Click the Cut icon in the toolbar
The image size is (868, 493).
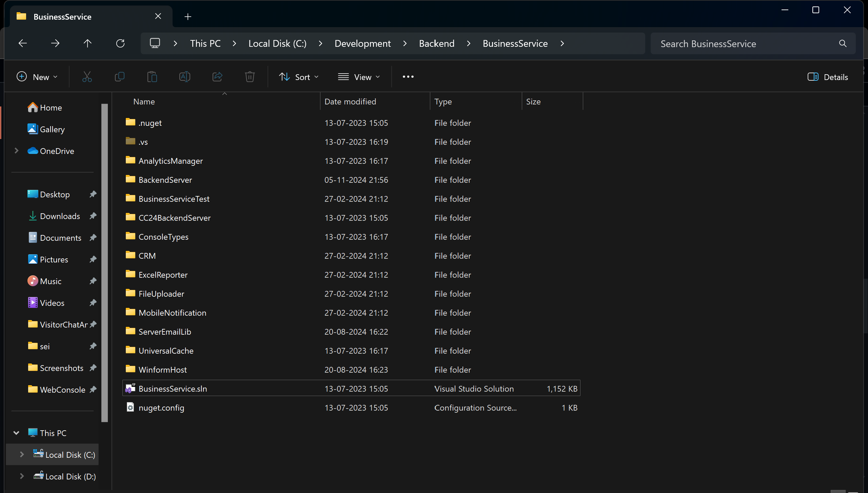(87, 77)
